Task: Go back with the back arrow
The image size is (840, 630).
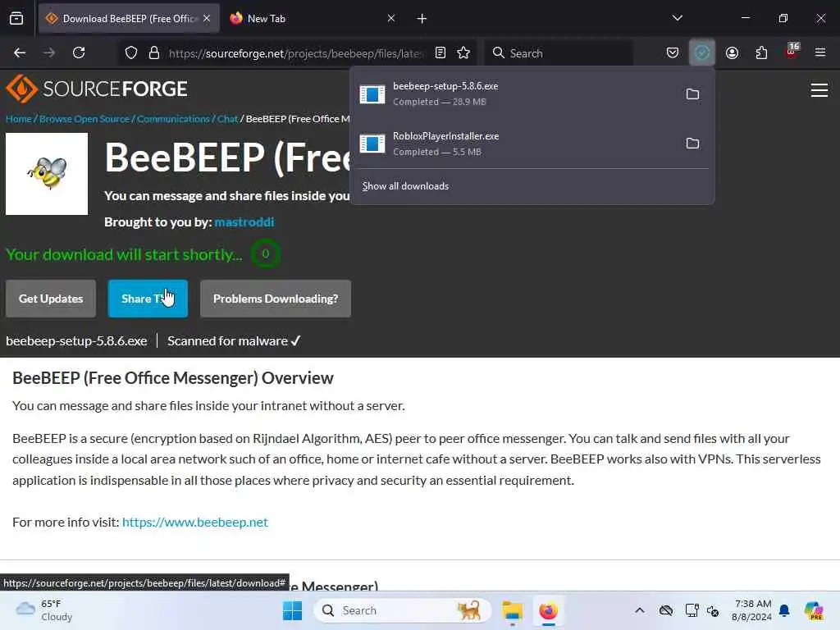Action: [20, 53]
